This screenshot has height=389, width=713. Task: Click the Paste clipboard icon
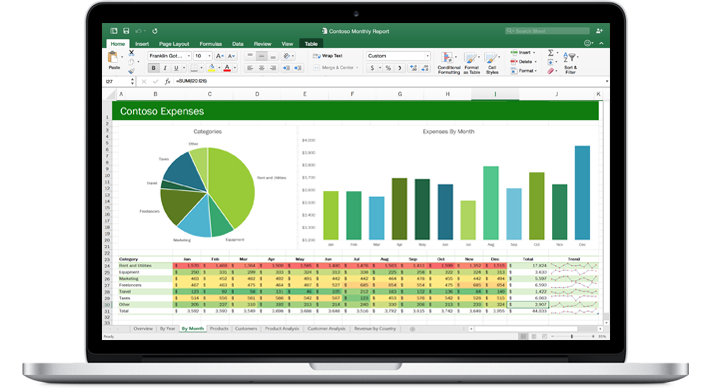(113, 57)
